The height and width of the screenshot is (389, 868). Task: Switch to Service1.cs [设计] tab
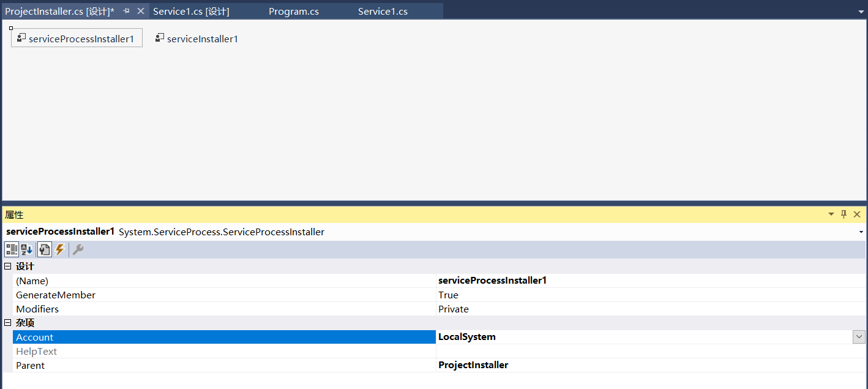191,12
